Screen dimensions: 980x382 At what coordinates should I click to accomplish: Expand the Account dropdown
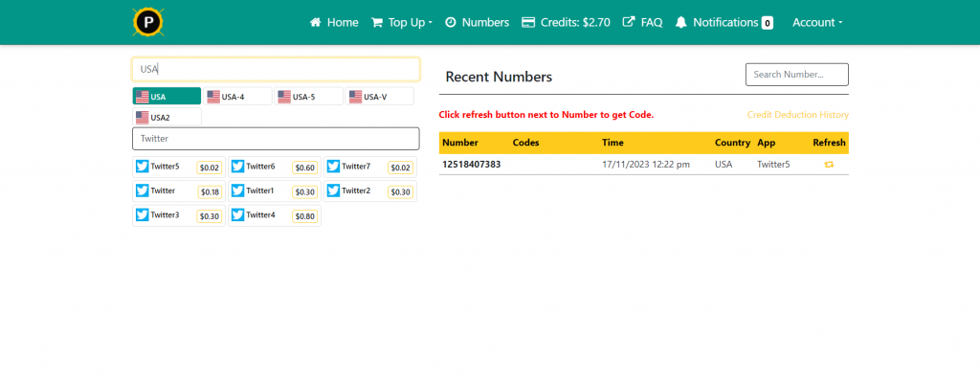(x=817, y=23)
